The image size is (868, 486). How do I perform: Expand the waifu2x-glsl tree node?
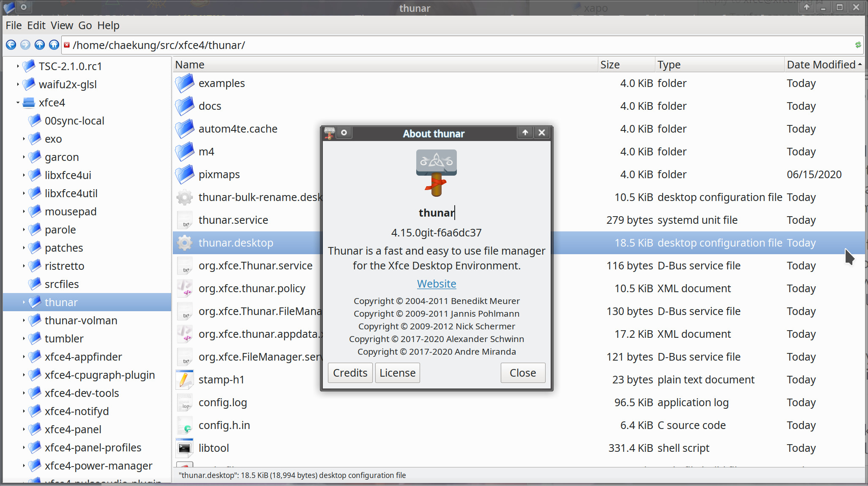[18, 84]
